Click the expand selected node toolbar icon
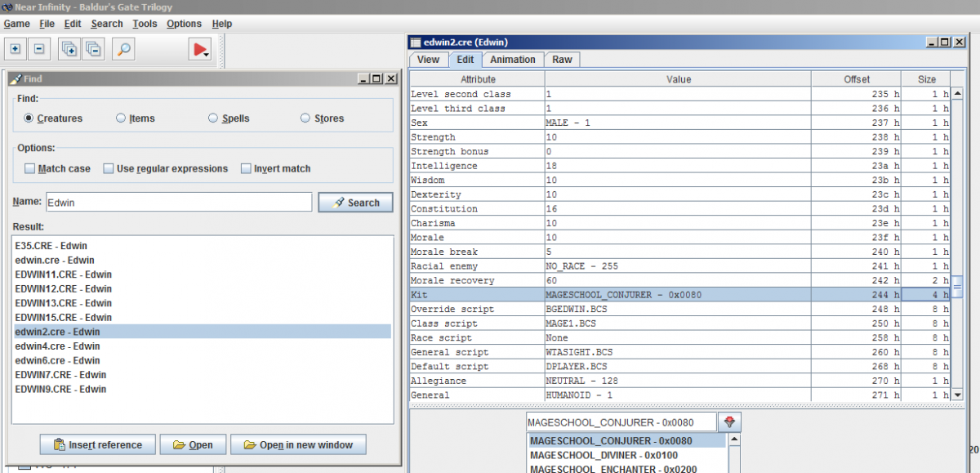Image resolution: width=980 pixels, height=473 pixels. pyautogui.click(x=16, y=49)
